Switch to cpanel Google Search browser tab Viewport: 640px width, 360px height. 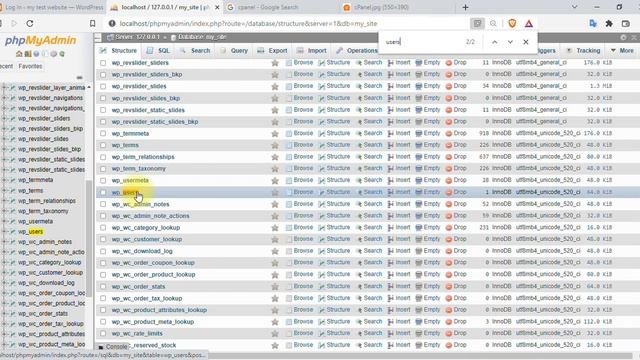coord(268,7)
